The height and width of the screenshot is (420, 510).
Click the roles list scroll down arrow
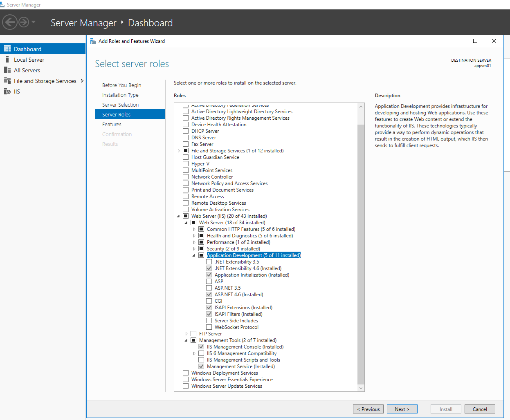tap(361, 388)
